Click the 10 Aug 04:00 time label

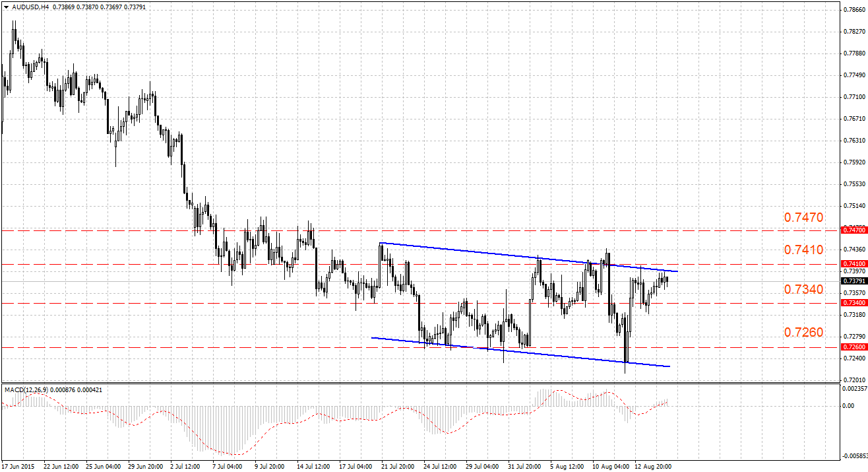pos(611,467)
